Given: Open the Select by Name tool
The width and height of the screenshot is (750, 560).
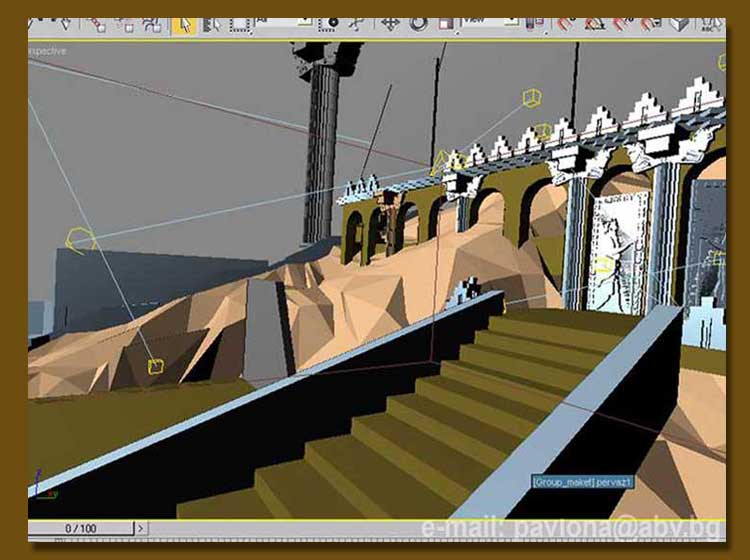Looking at the screenshot, I should click(x=211, y=25).
